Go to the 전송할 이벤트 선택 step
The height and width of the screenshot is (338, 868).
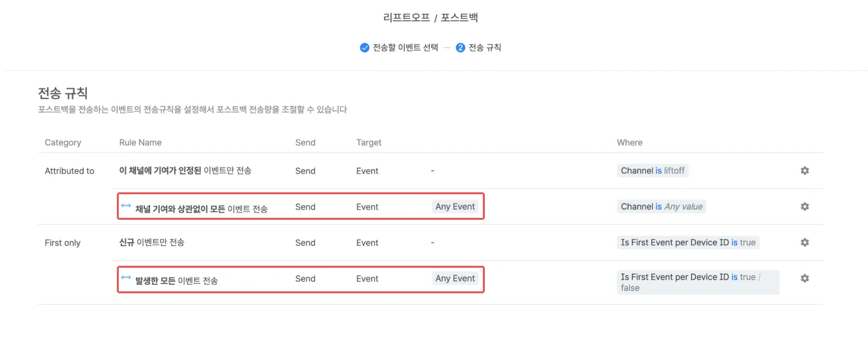tap(405, 47)
